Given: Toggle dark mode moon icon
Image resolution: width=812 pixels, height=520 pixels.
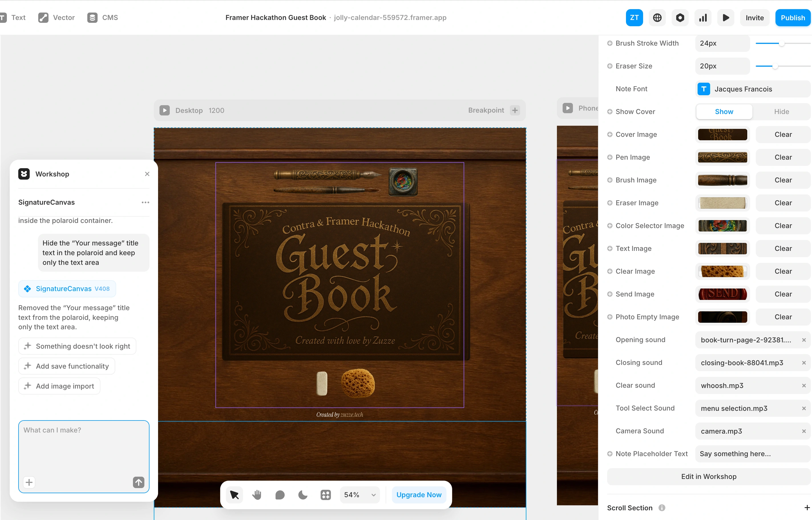Looking at the screenshot, I should (x=303, y=495).
